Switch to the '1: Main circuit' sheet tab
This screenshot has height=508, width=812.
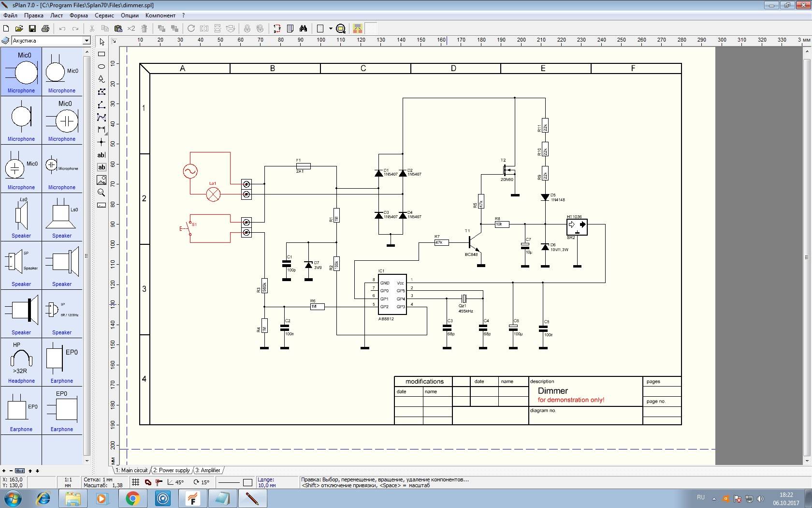131,470
